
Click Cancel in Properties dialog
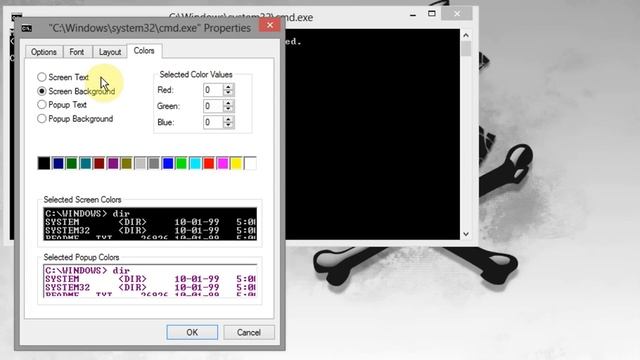[249, 332]
